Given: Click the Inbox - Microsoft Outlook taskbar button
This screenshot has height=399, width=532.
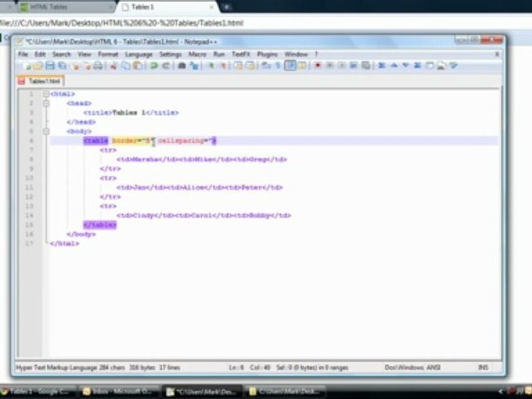Looking at the screenshot, I should coord(120,392).
